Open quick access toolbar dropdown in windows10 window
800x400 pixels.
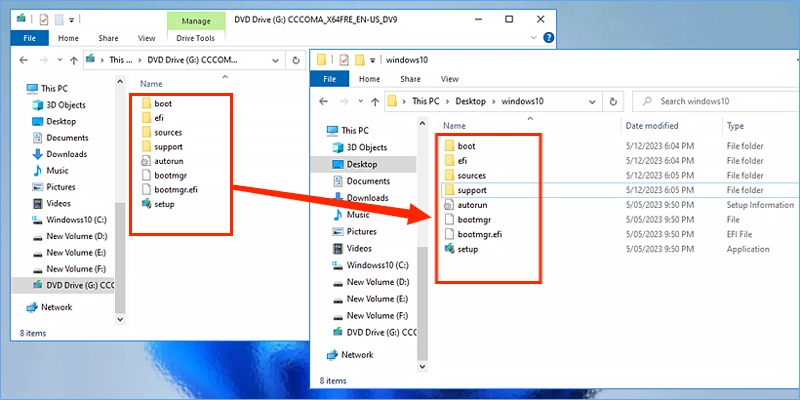click(372, 60)
